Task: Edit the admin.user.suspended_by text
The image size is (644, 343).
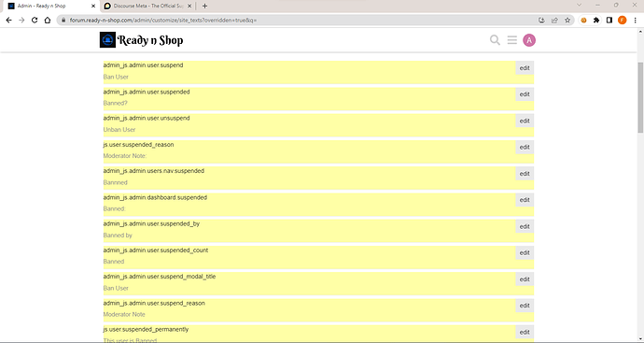Action: coord(525,226)
